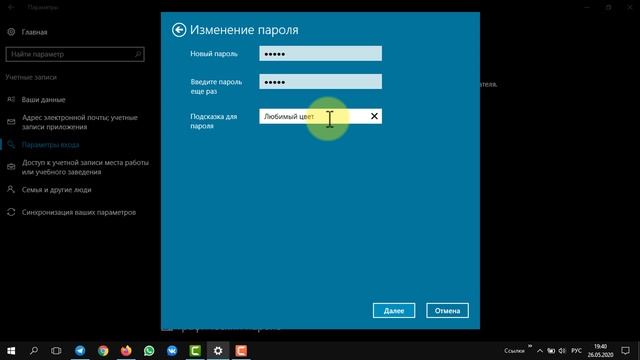Click the Settings window back arrow
This screenshot has width=640, height=360.
click(x=11, y=7)
